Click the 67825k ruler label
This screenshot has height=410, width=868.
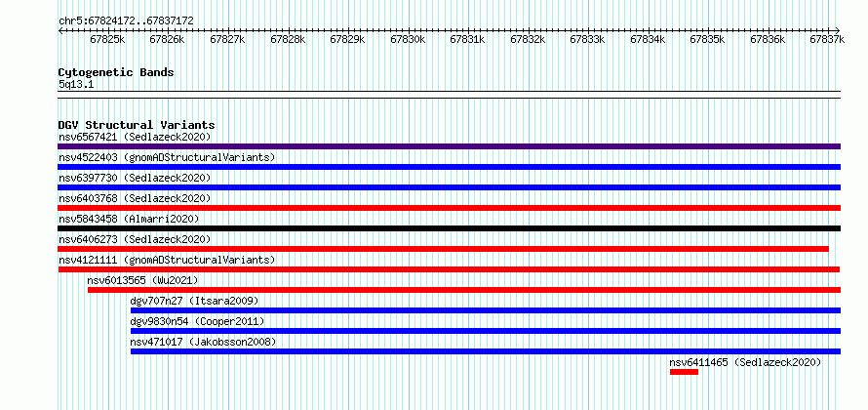[x=108, y=39]
